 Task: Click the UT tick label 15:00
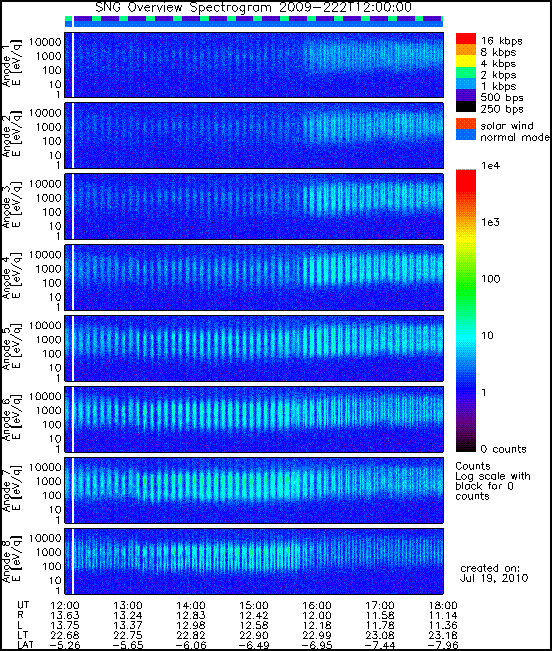(254, 605)
